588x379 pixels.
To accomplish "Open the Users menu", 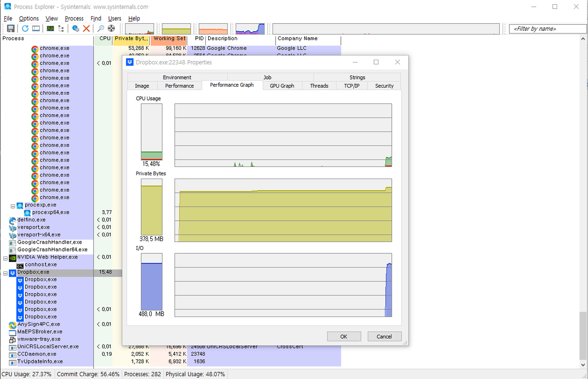I will [115, 18].
